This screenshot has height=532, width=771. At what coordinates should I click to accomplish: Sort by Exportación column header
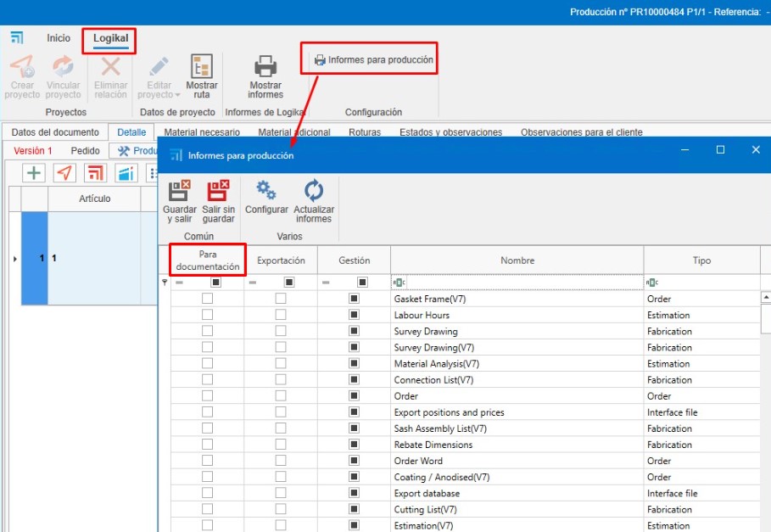click(281, 260)
